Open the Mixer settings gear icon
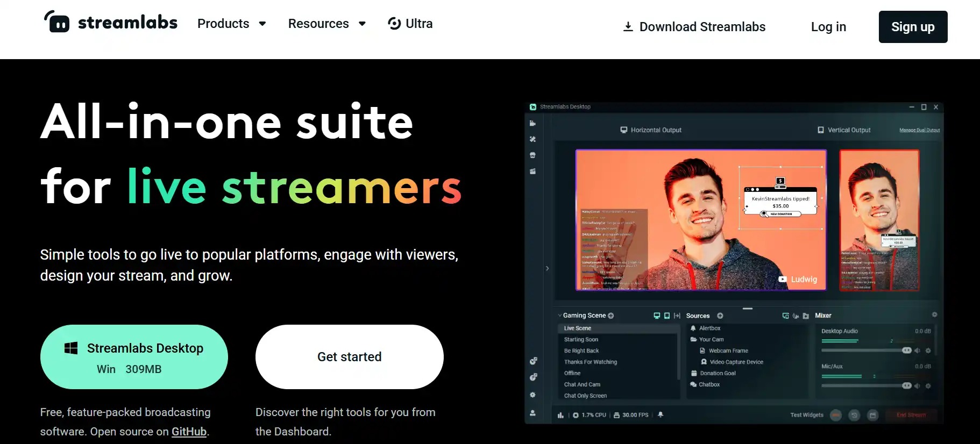Viewport: 980px width, 444px height. [934, 314]
